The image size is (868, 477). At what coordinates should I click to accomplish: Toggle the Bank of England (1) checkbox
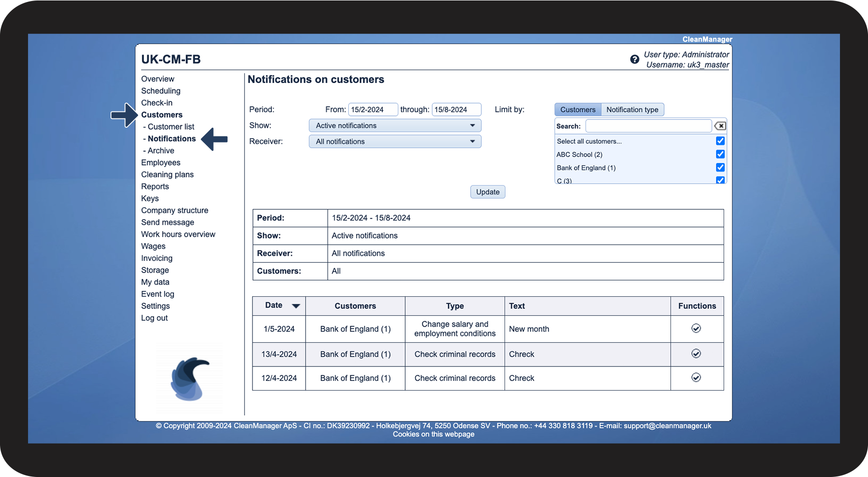[720, 168]
